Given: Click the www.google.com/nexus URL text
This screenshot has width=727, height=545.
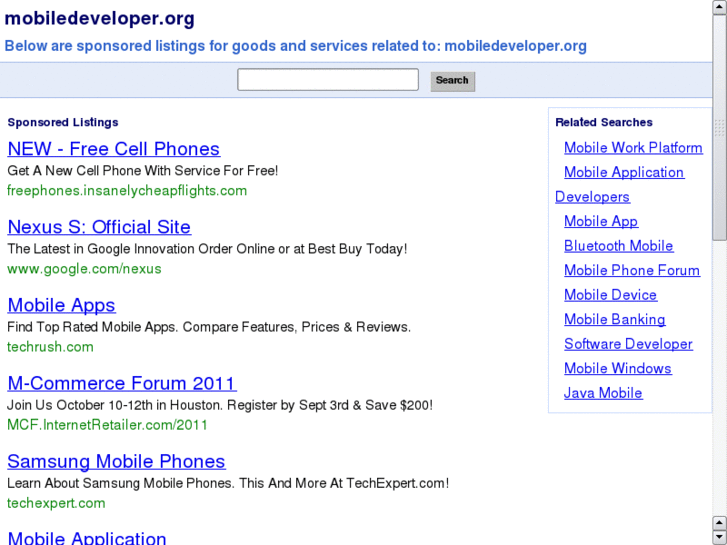Looking at the screenshot, I should (84, 269).
